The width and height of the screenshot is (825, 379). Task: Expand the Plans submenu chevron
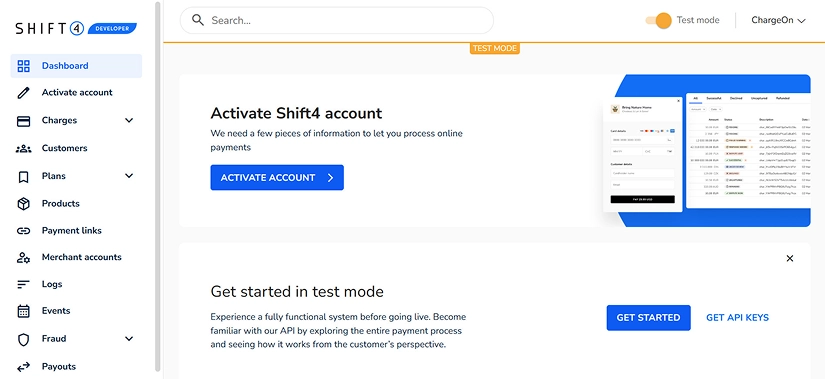pyautogui.click(x=129, y=176)
